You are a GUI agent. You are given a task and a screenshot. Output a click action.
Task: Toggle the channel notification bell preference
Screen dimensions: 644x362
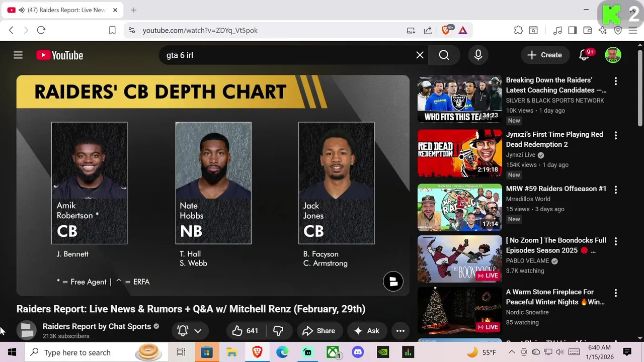click(x=183, y=331)
